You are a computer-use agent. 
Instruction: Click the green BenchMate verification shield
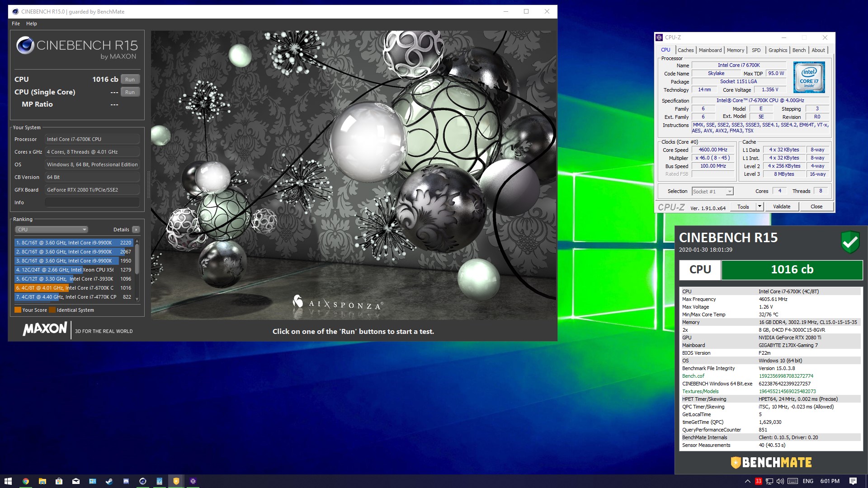click(x=850, y=243)
